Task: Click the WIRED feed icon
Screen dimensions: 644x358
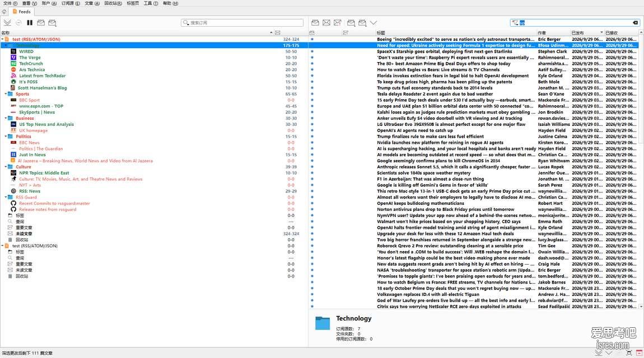Action: click(13, 51)
